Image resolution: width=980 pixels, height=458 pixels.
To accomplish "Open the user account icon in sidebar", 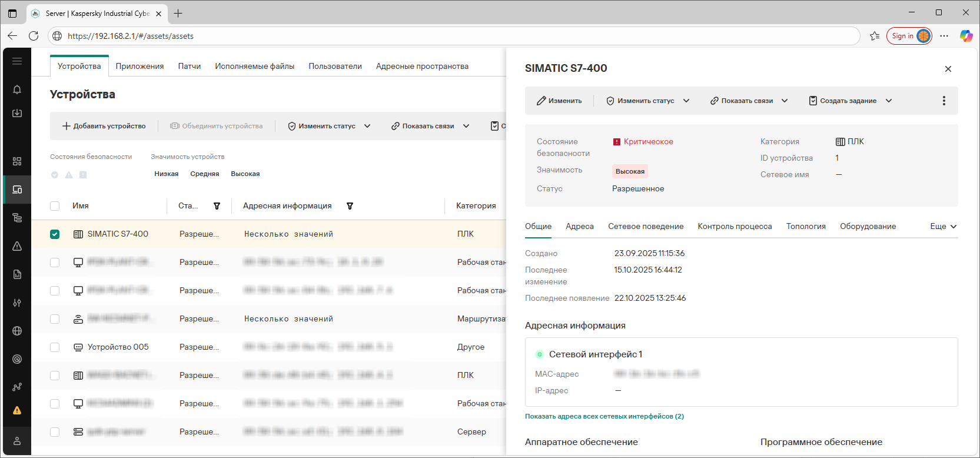I will tap(17, 441).
